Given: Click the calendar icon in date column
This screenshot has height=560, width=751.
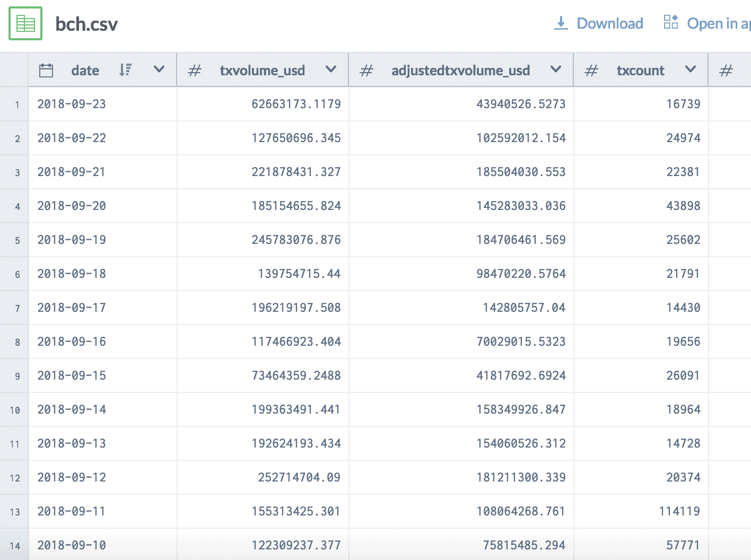Looking at the screenshot, I should coord(46,70).
